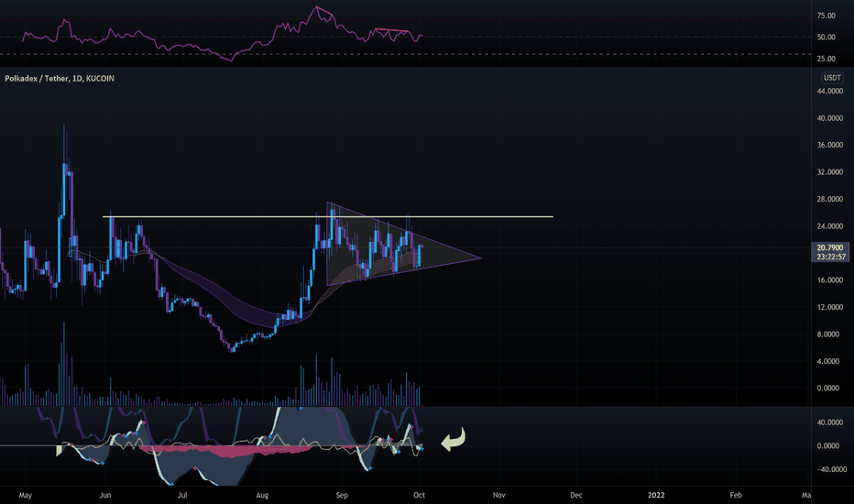Click the 44.0000 price axis label
The image size is (854, 504).
829,91
